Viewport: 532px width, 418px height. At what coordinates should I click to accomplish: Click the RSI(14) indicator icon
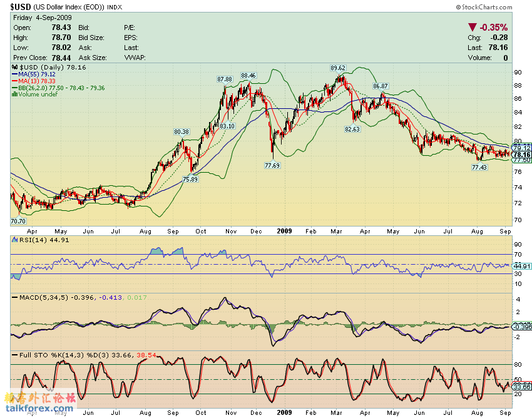coord(14,240)
